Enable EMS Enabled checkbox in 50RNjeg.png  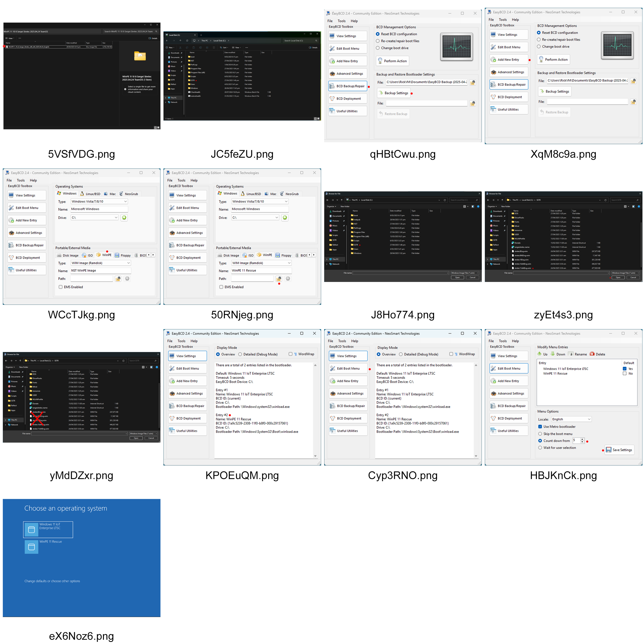(221, 287)
